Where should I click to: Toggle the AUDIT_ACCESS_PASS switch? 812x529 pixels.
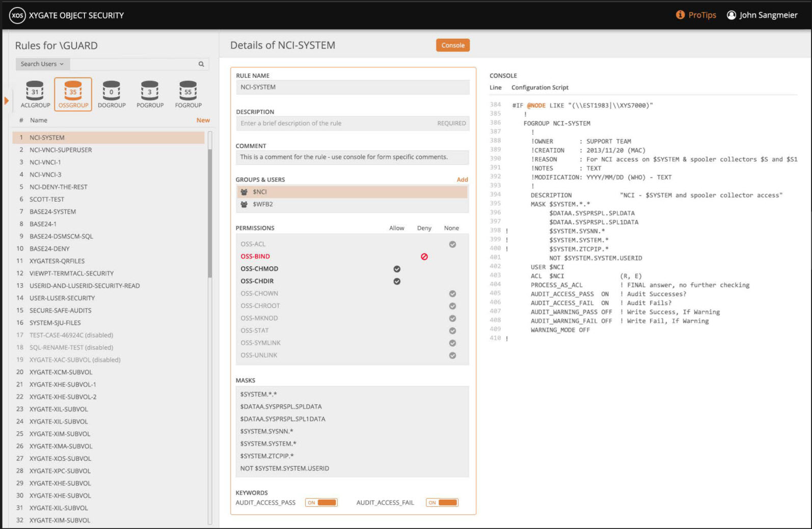(x=321, y=503)
